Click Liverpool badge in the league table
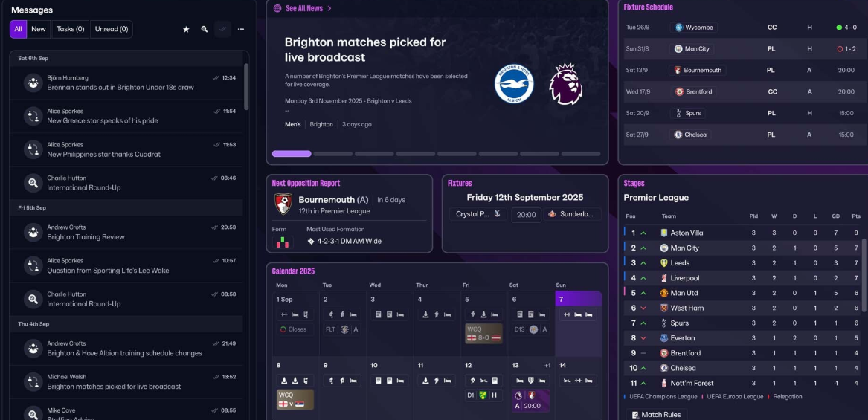The height and width of the screenshot is (420, 868). [x=664, y=278]
